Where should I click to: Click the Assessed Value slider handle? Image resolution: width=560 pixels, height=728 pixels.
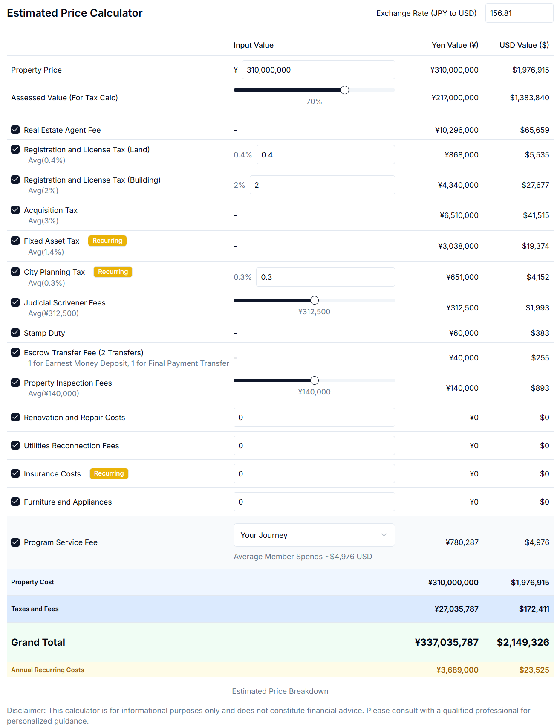pyautogui.click(x=345, y=90)
